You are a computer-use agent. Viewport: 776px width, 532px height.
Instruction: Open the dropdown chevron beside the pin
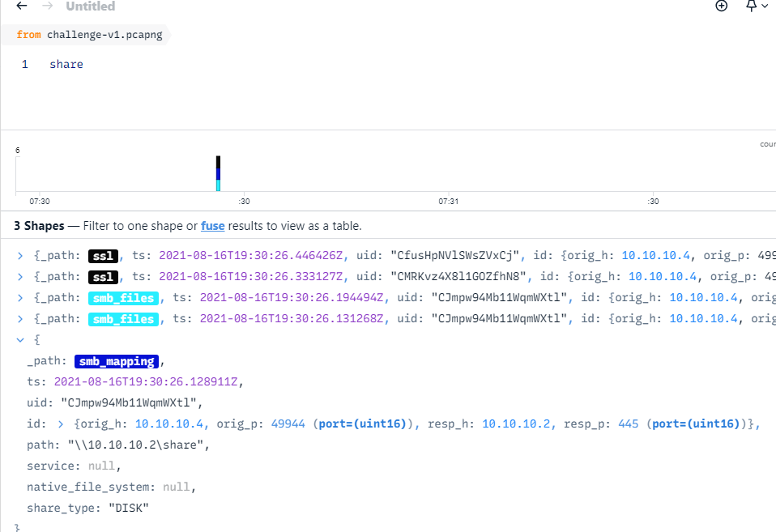pos(765,6)
